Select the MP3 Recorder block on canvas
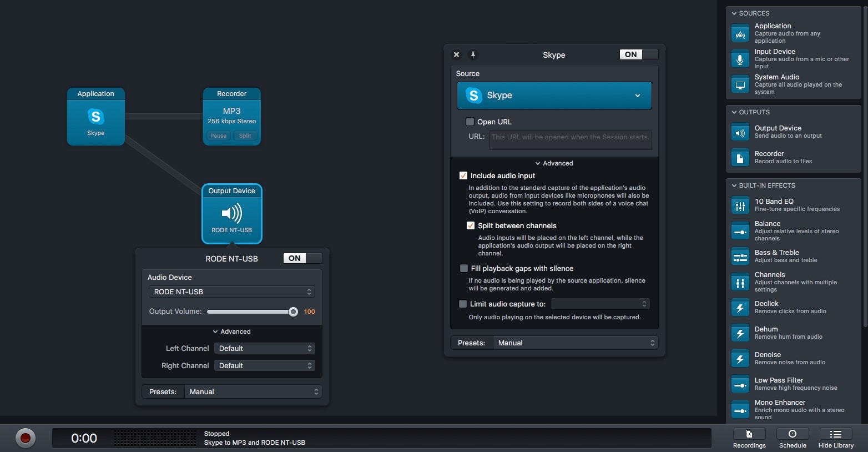 pos(232,117)
